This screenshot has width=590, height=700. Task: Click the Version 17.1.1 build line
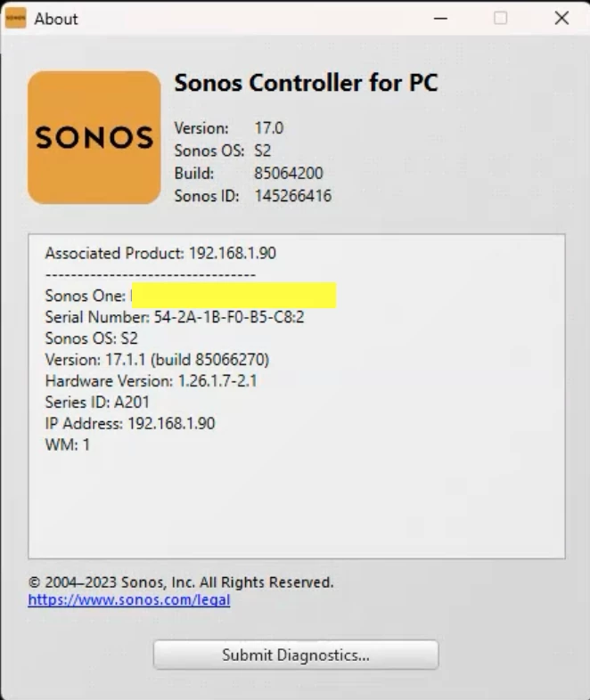pos(157,360)
